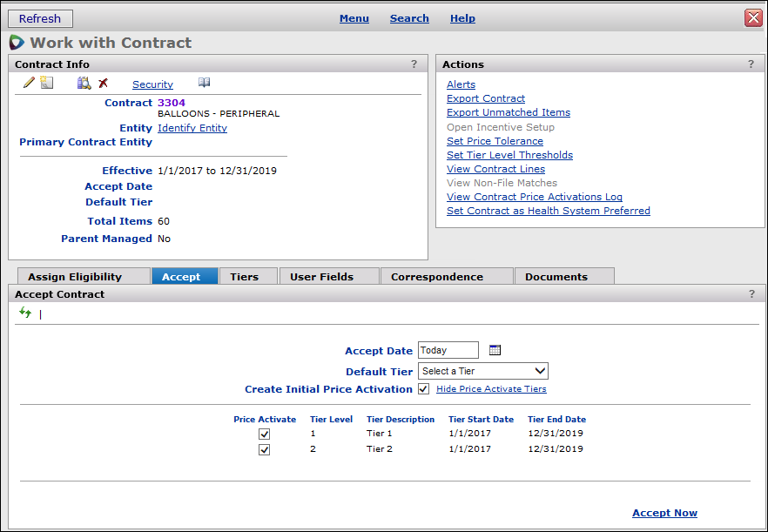
Task: Switch to the Tiers tab
Action: (245, 277)
